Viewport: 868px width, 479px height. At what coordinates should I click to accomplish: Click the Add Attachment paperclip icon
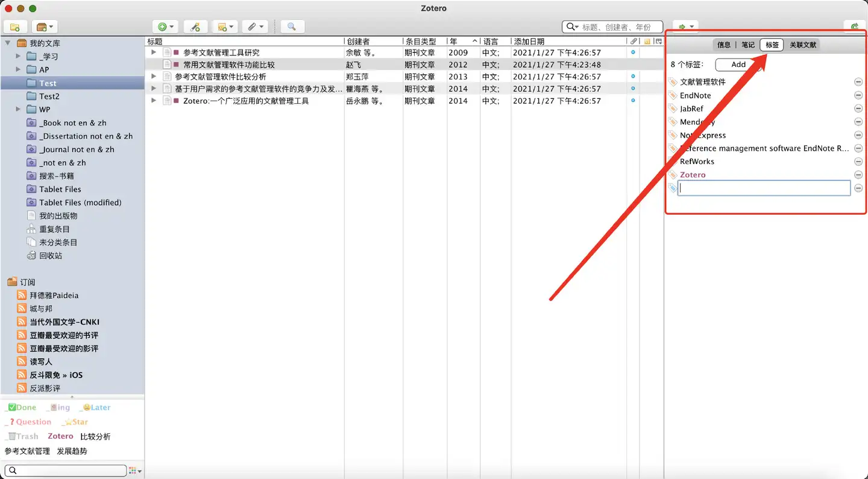point(255,27)
